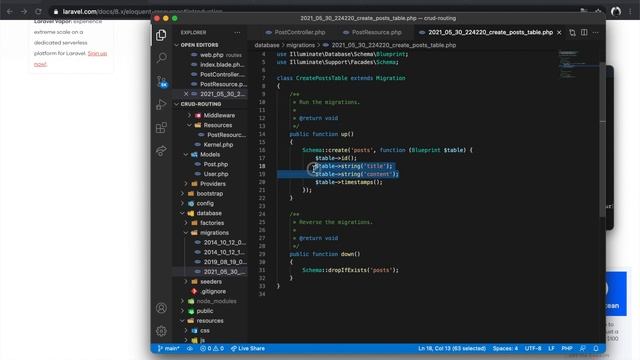Click browser forward arrow
This screenshot has width=640, height=360.
(x=24, y=11)
